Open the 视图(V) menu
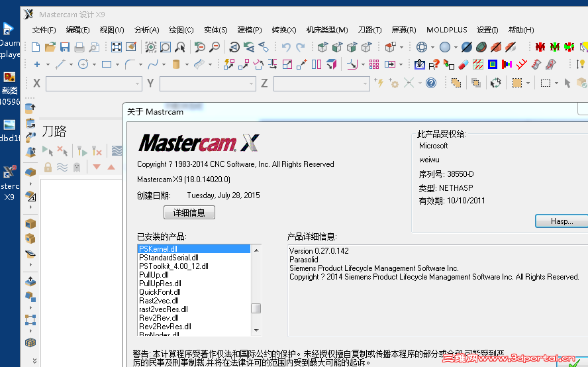The height and width of the screenshot is (367, 588). click(112, 30)
